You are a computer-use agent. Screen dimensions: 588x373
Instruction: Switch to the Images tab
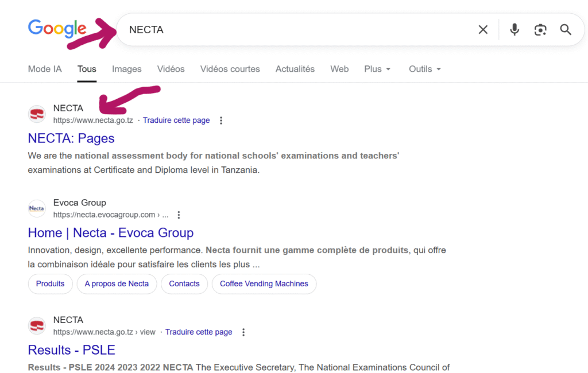[126, 69]
